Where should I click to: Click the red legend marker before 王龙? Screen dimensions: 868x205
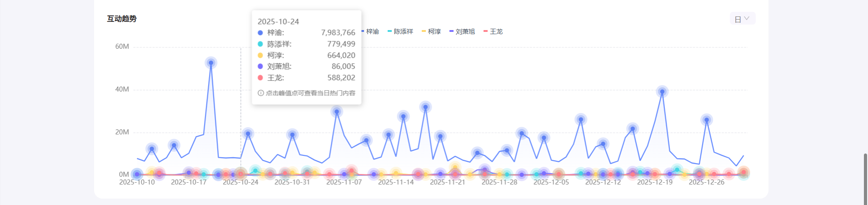click(x=485, y=31)
